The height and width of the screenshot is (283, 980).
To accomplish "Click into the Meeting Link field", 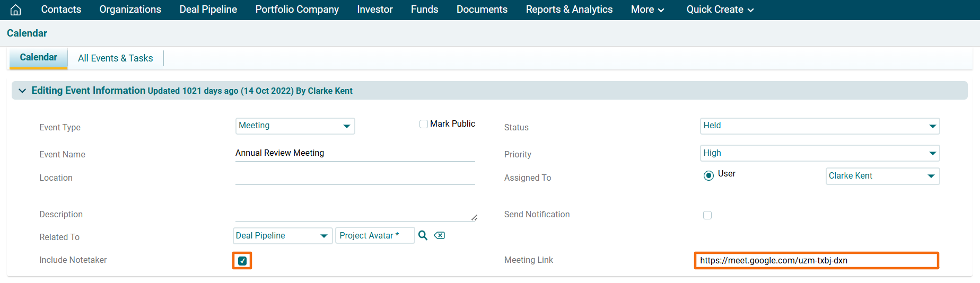I will coord(816,261).
